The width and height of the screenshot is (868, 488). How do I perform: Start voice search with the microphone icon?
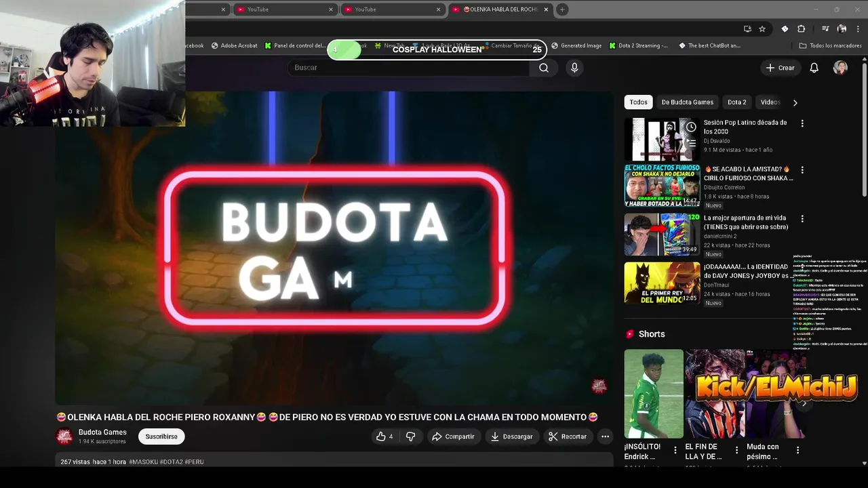tap(574, 68)
